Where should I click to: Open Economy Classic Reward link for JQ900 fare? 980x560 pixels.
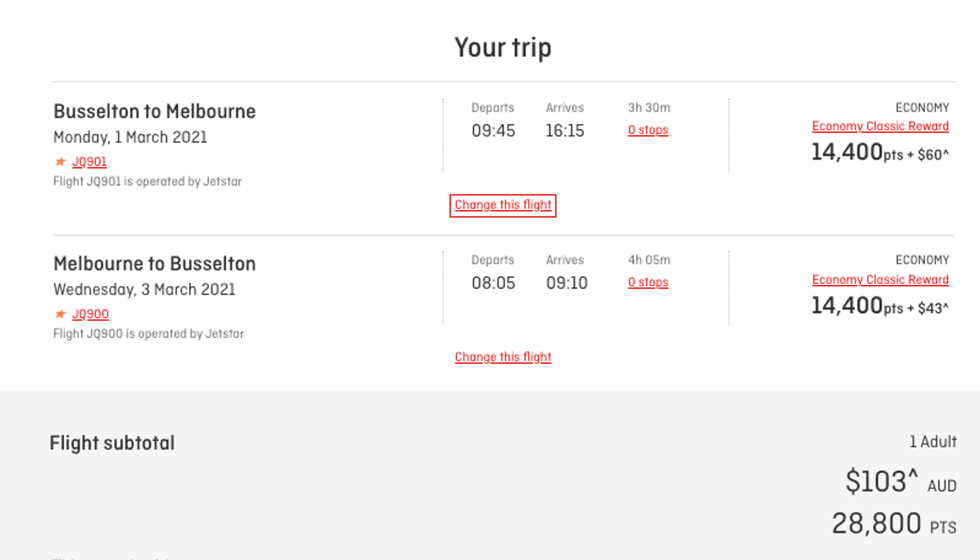click(x=880, y=279)
